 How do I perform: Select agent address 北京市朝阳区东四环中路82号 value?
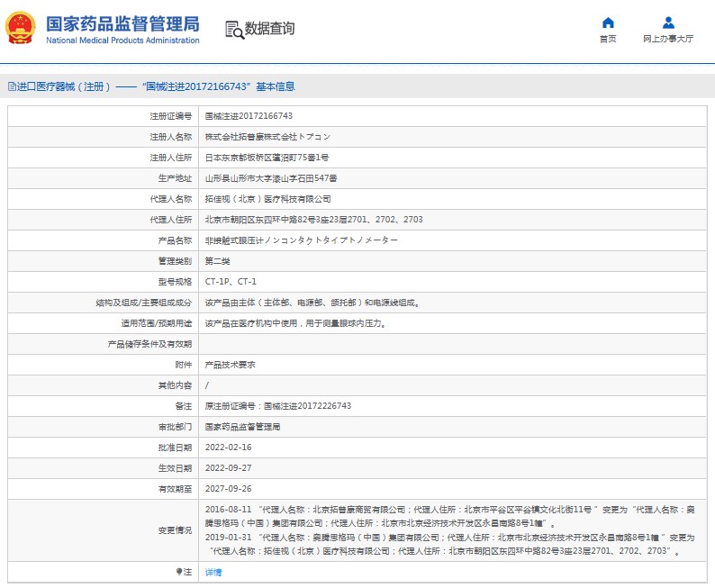pos(313,220)
